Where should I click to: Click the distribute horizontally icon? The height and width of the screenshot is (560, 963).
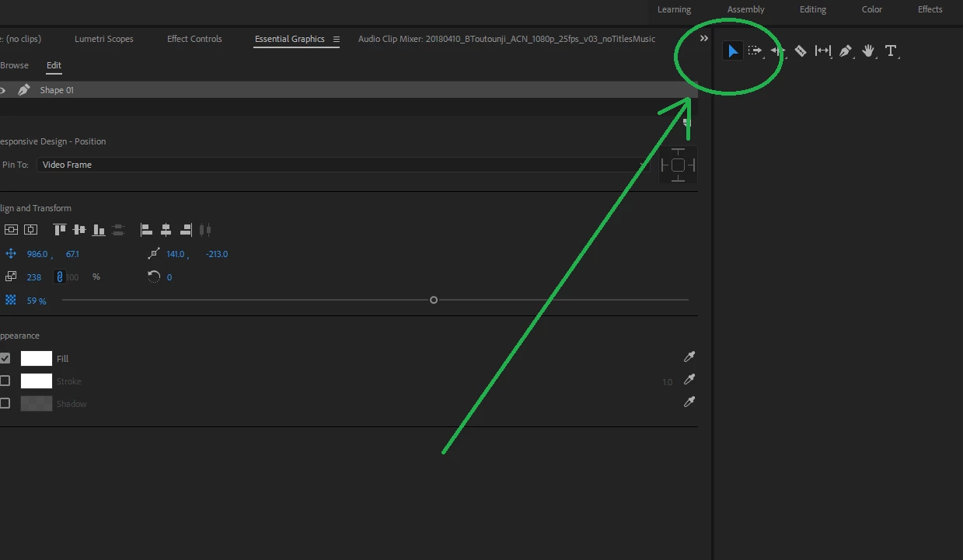(205, 230)
